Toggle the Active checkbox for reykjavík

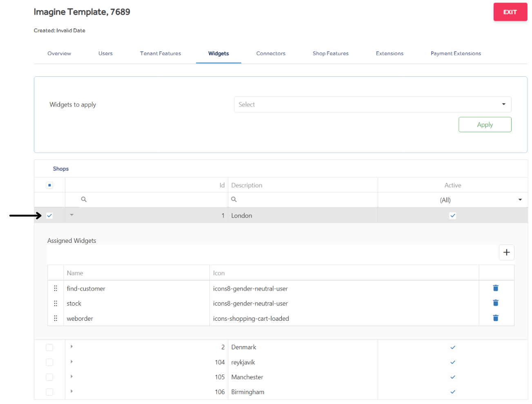point(453,362)
